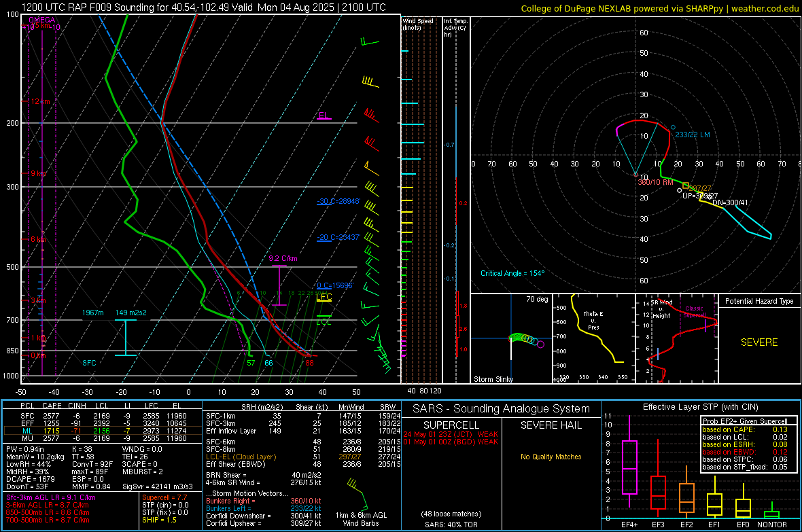Click the 149 m2s2 label
This screenshot has width=802, height=532.
[x=130, y=313]
